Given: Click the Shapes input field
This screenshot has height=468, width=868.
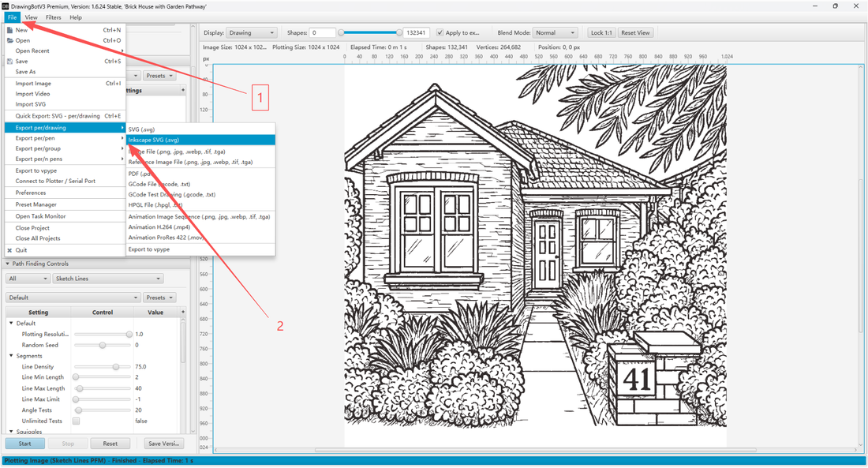Looking at the screenshot, I should click(322, 32).
